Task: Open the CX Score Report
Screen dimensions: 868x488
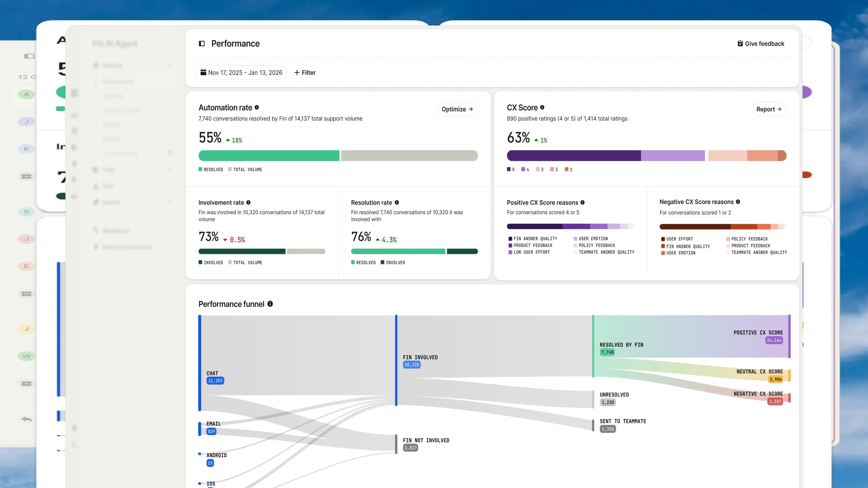Action: (x=769, y=109)
